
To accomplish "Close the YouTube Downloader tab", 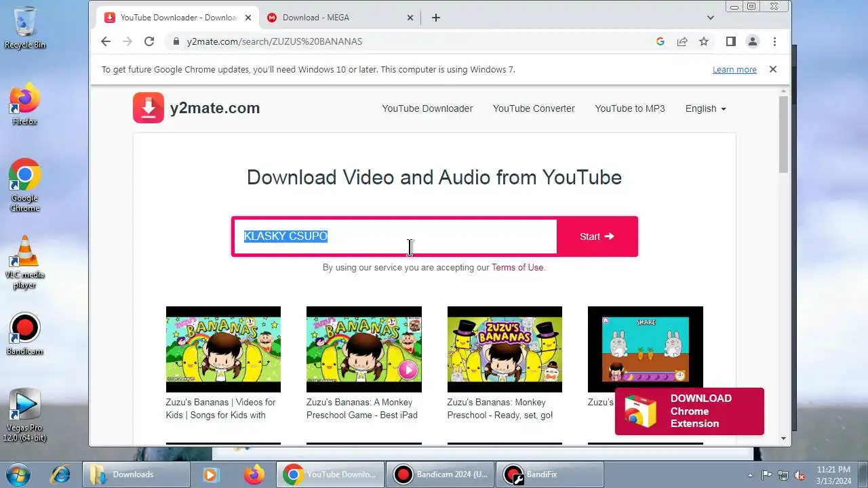I will pyautogui.click(x=248, y=18).
